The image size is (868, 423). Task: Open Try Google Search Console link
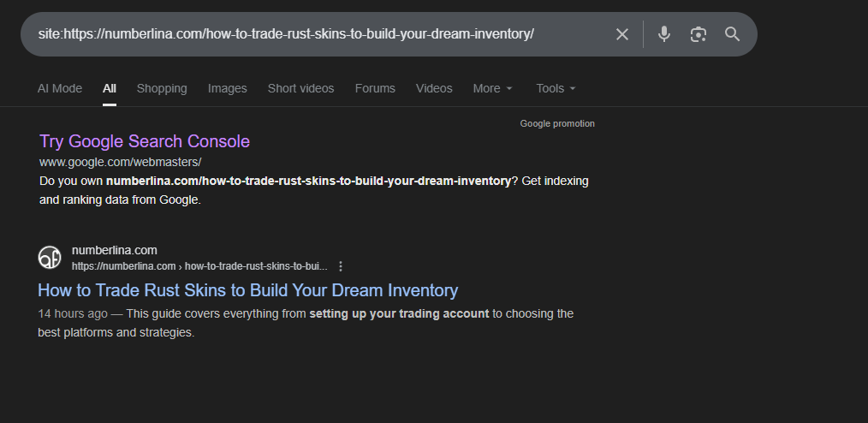(145, 141)
